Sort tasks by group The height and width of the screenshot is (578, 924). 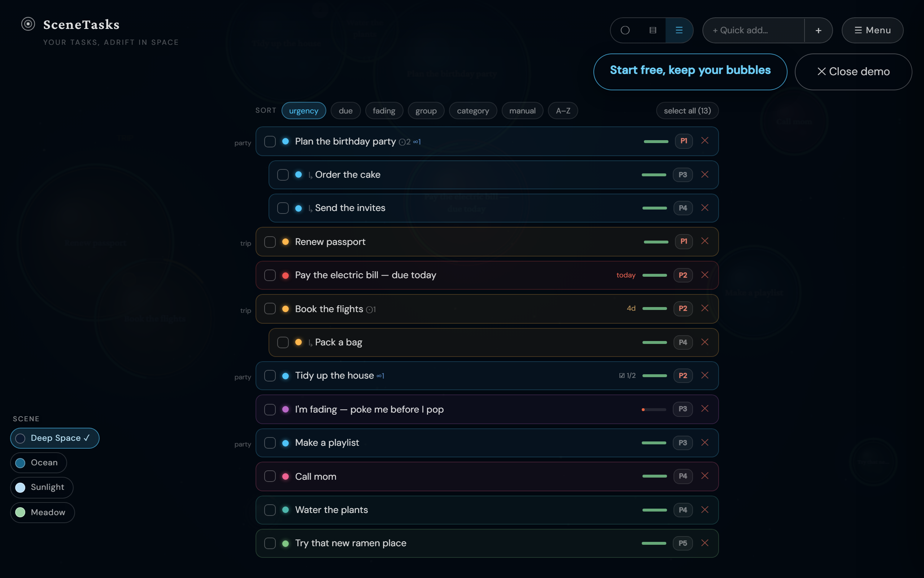pyautogui.click(x=426, y=111)
